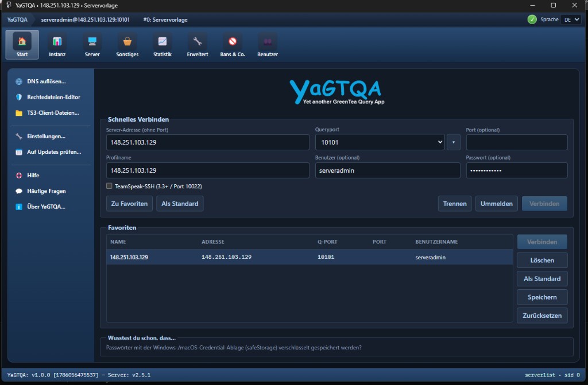Open the Instanz toolbar section

[57, 45]
